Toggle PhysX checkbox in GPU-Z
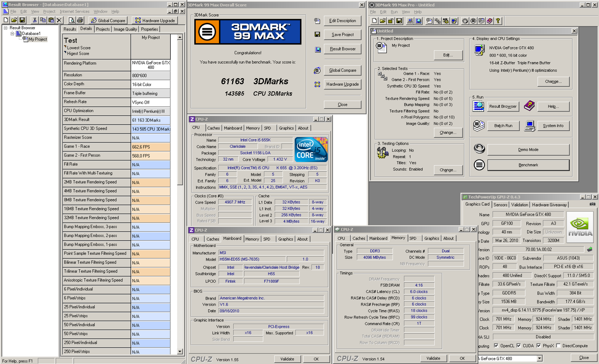Viewport: 599px width, 364px height. 538,346
